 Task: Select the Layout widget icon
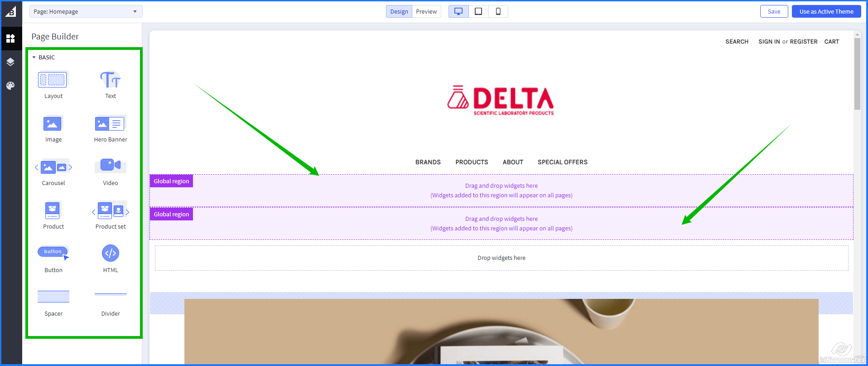pos(53,80)
